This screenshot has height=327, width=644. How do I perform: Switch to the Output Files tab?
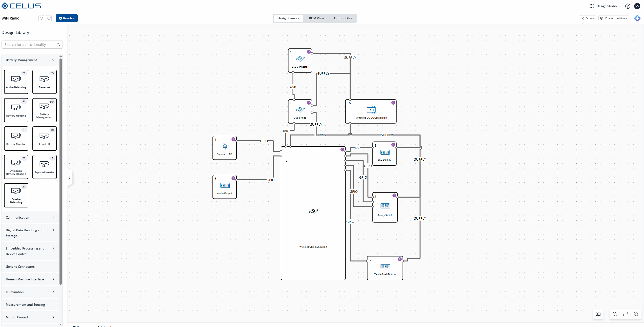coord(343,18)
